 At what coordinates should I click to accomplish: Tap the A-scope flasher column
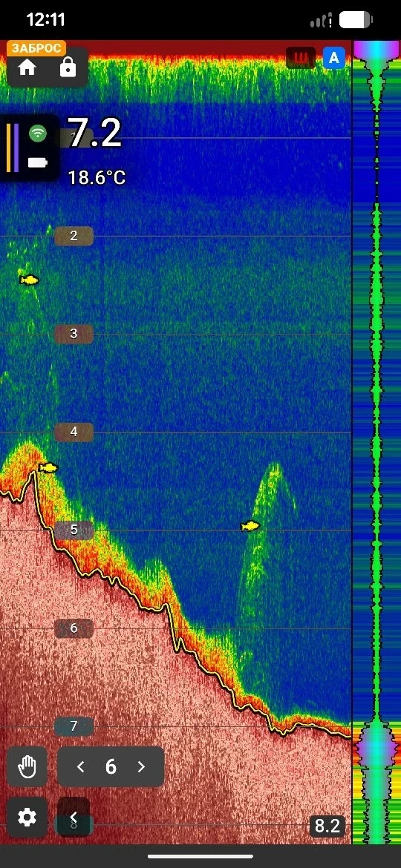[376, 441]
